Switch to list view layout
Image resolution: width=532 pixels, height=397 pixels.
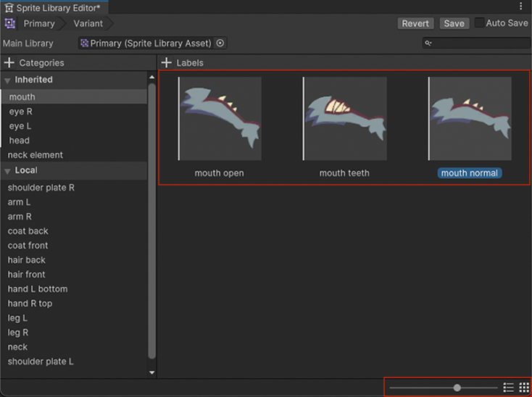tap(508, 388)
